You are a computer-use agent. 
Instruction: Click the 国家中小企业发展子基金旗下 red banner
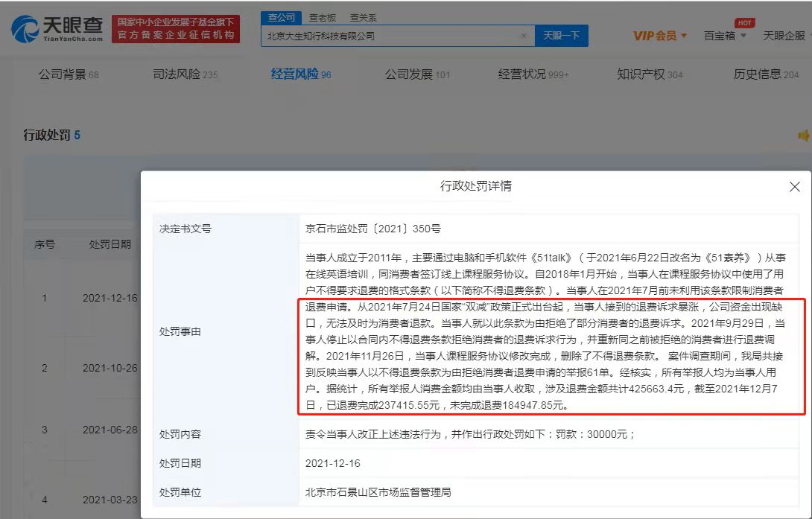click(x=176, y=28)
